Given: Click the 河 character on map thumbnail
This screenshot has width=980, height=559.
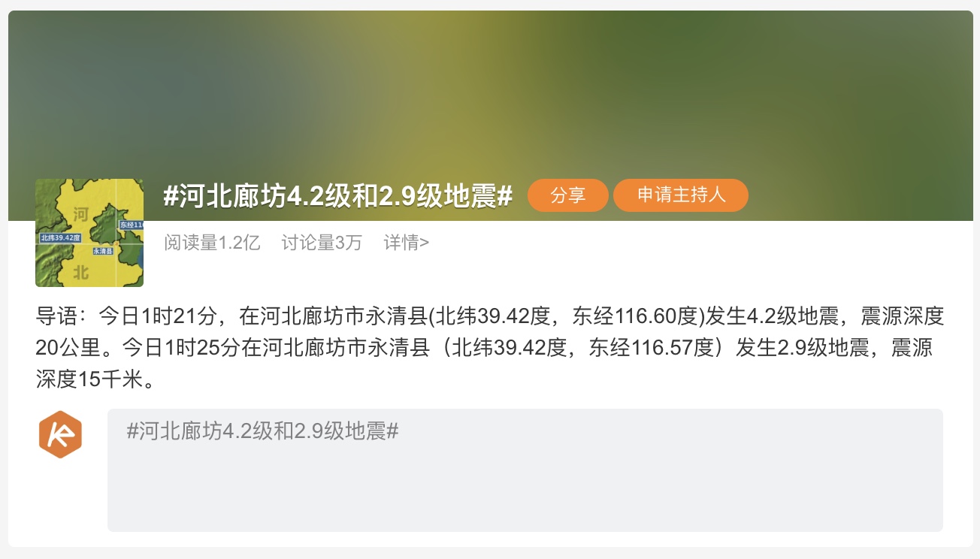Looking at the screenshot, I should (x=81, y=216).
